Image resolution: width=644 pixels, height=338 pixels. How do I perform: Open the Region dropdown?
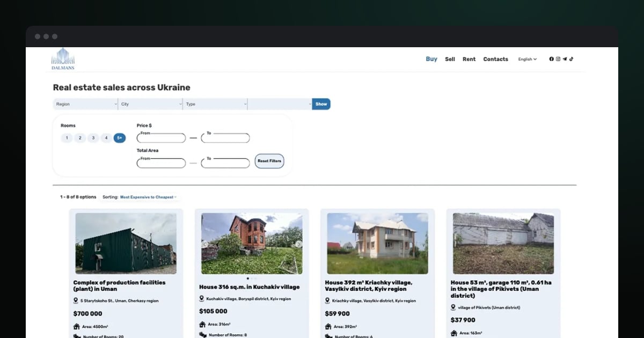coord(85,104)
